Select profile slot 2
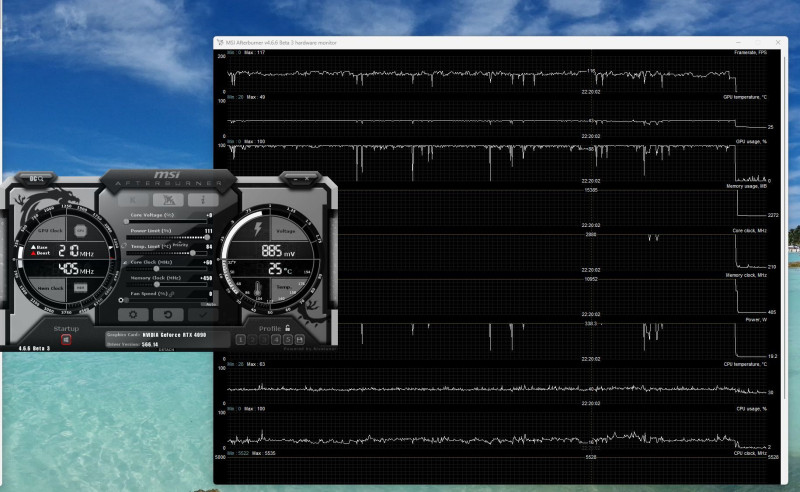 coord(253,339)
